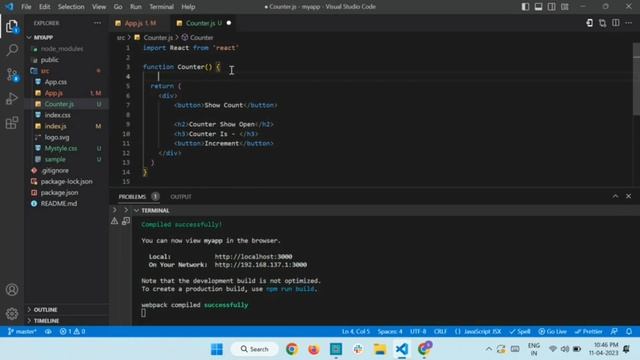
Task: Open the View menu
Action: pyautogui.click(x=99, y=7)
